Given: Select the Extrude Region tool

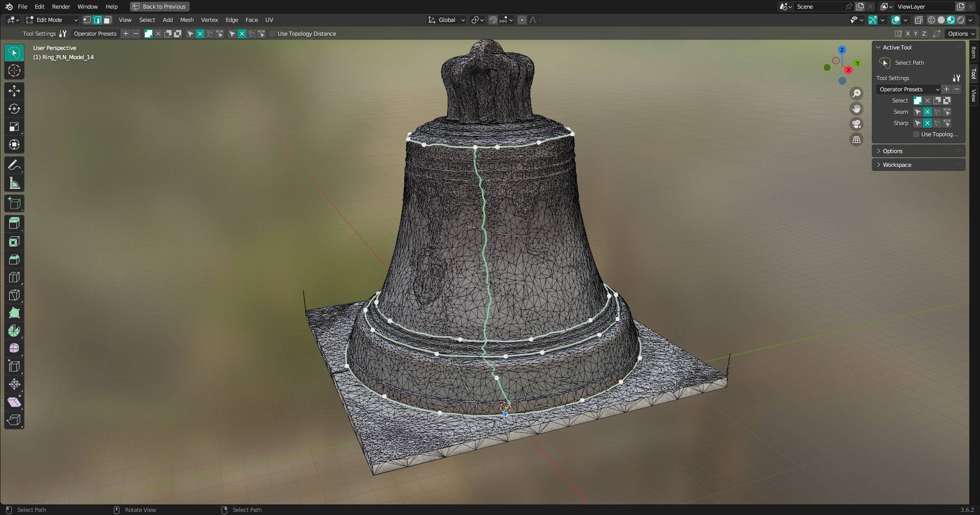Looking at the screenshot, I should (14, 224).
